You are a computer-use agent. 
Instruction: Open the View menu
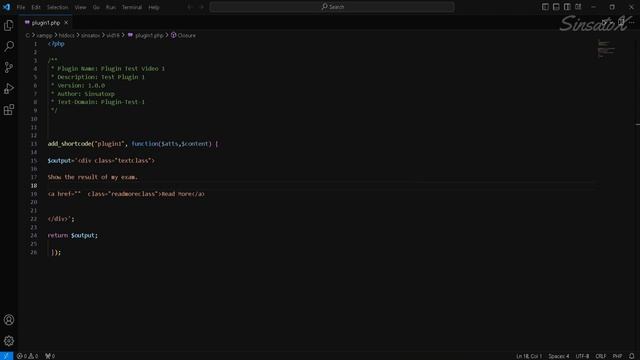[x=80, y=7]
